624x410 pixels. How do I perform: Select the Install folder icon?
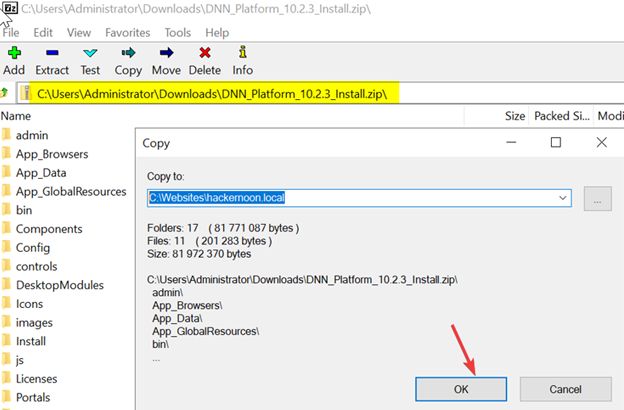[6, 341]
